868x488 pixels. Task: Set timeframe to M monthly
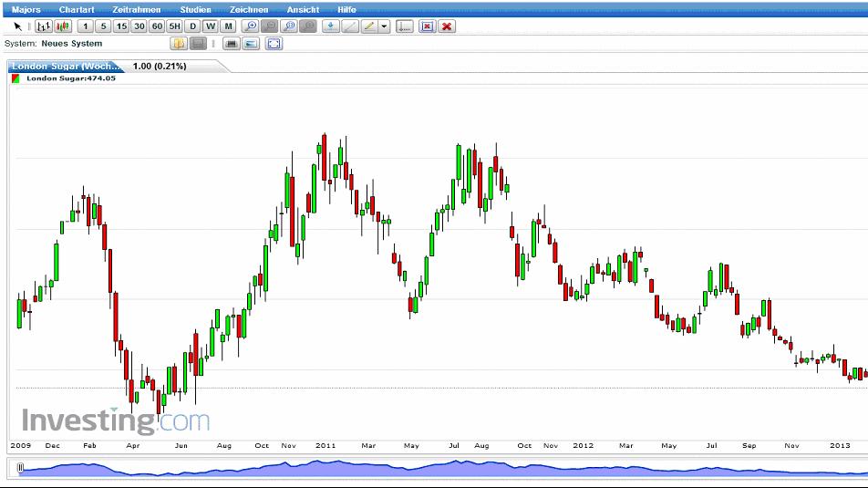228,26
